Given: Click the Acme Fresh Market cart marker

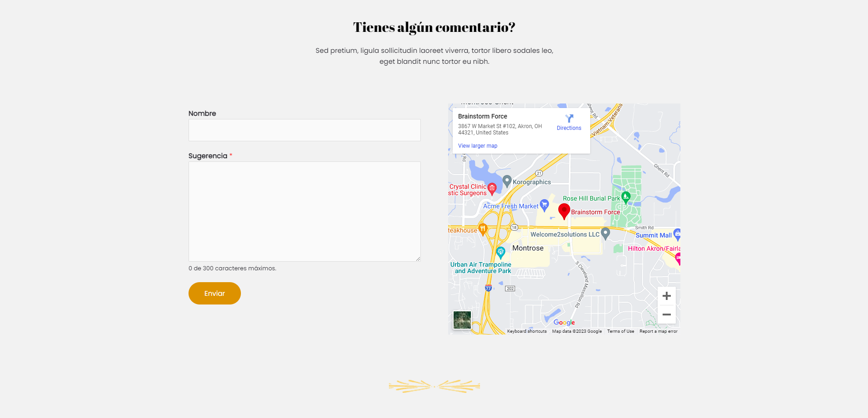Looking at the screenshot, I should 544,206.
